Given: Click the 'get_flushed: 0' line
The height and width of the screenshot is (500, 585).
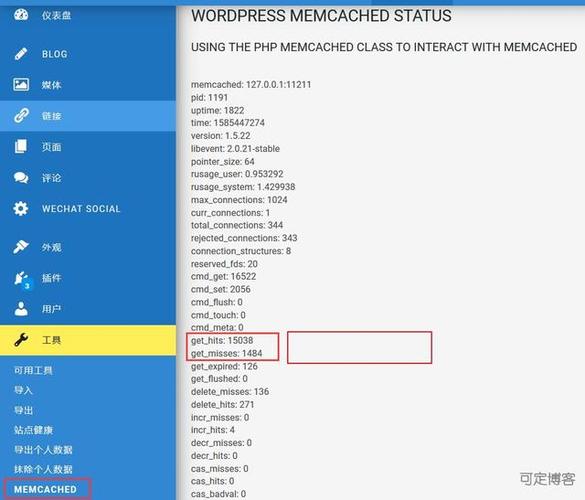Looking at the screenshot, I should tap(219, 378).
